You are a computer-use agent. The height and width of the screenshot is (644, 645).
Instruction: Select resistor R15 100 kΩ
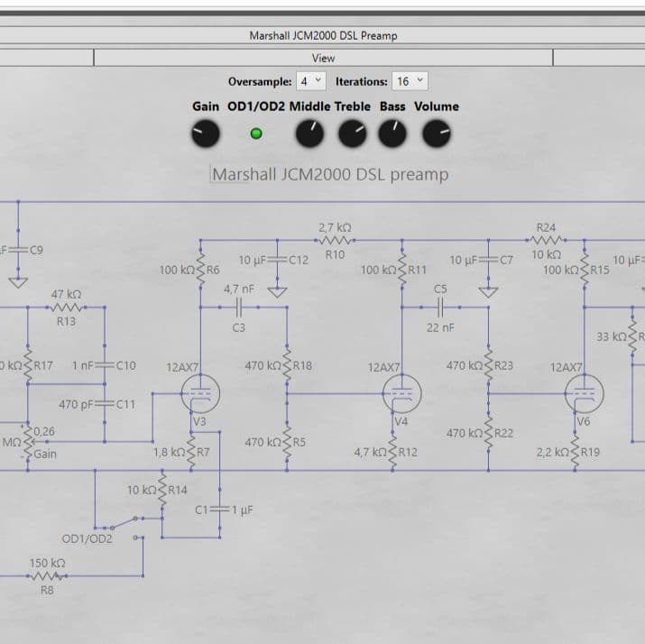click(x=585, y=269)
